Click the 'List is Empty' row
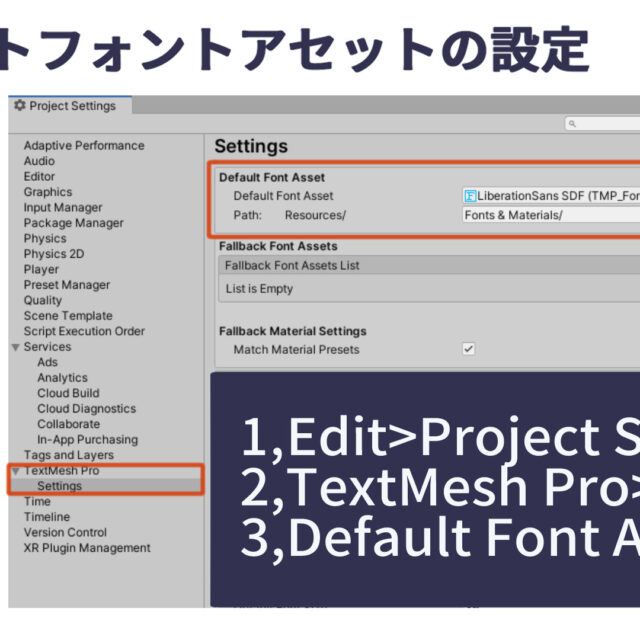 tap(429, 289)
